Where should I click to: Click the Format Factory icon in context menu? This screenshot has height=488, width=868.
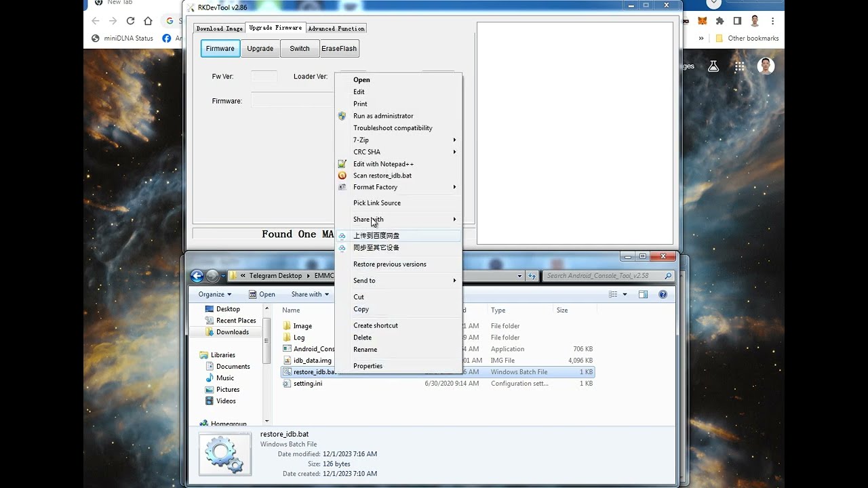click(x=342, y=187)
